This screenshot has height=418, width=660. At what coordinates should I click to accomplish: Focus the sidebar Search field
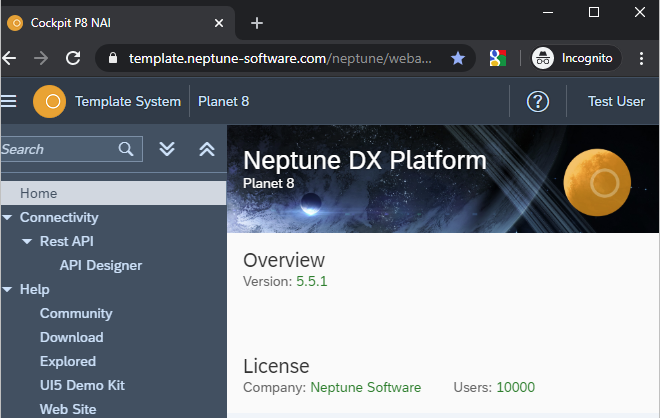[55, 149]
